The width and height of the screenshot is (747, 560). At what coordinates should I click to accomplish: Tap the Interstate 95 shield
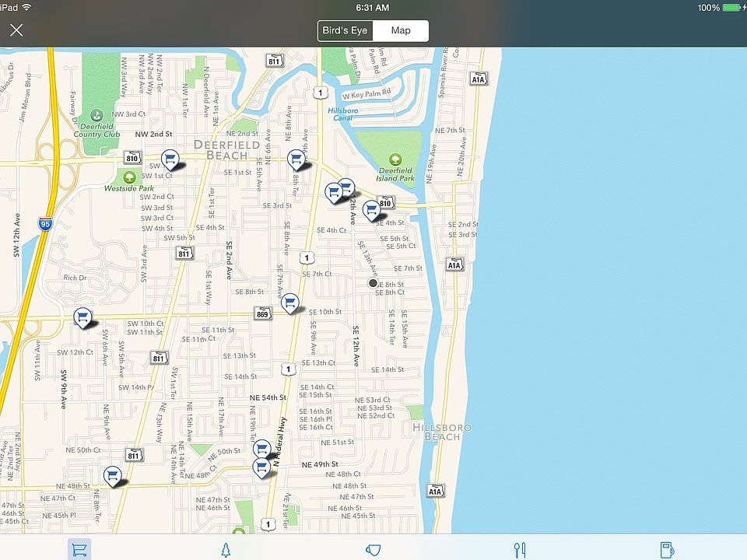(45, 224)
